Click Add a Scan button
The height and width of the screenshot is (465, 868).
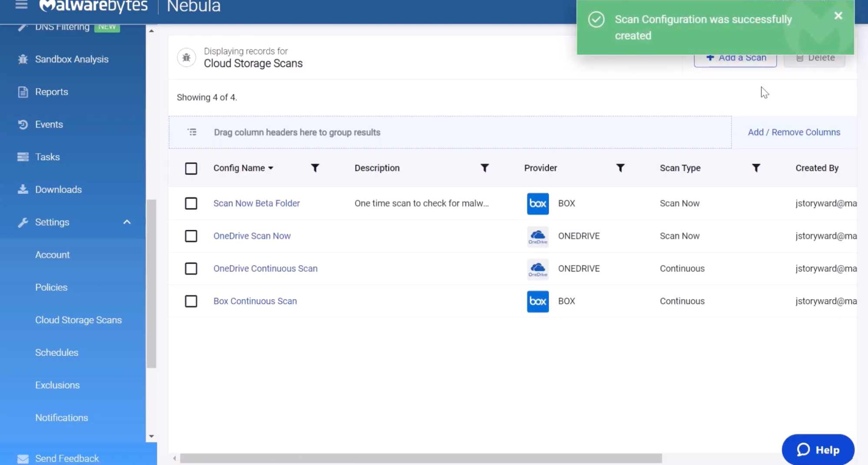point(735,60)
